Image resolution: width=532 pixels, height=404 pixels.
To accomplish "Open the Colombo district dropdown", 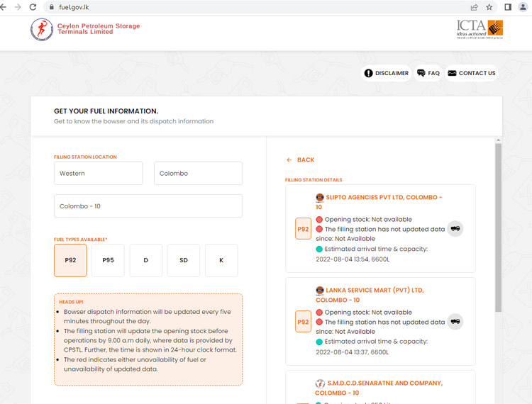I will click(198, 173).
